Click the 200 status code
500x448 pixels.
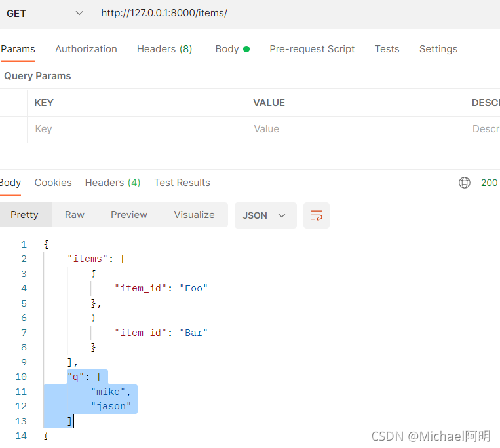[489, 183]
